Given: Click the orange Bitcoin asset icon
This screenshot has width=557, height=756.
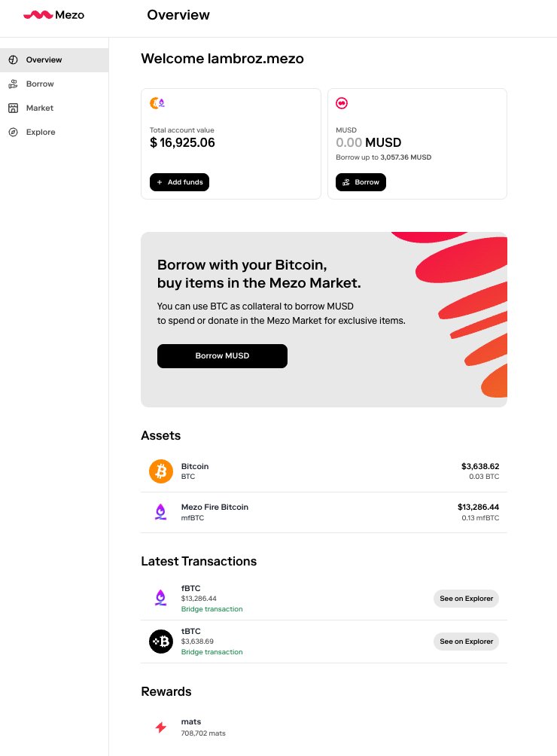Looking at the screenshot, I should tap(161, 471).
